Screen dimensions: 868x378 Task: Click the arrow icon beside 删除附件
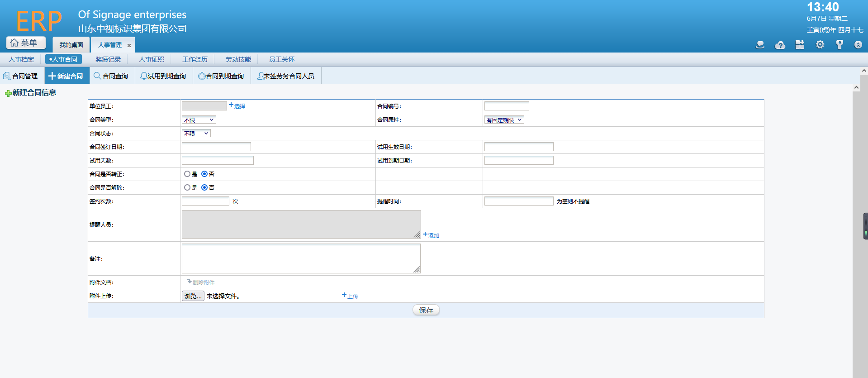(x=189, y=281)
